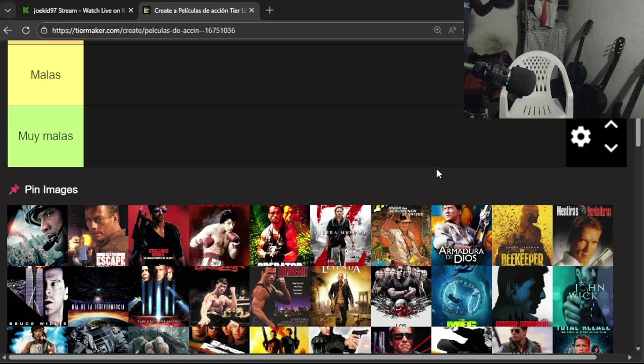Reload the tiermaker page
This screenshot has height=364, width=644.
tap(26, 30)
